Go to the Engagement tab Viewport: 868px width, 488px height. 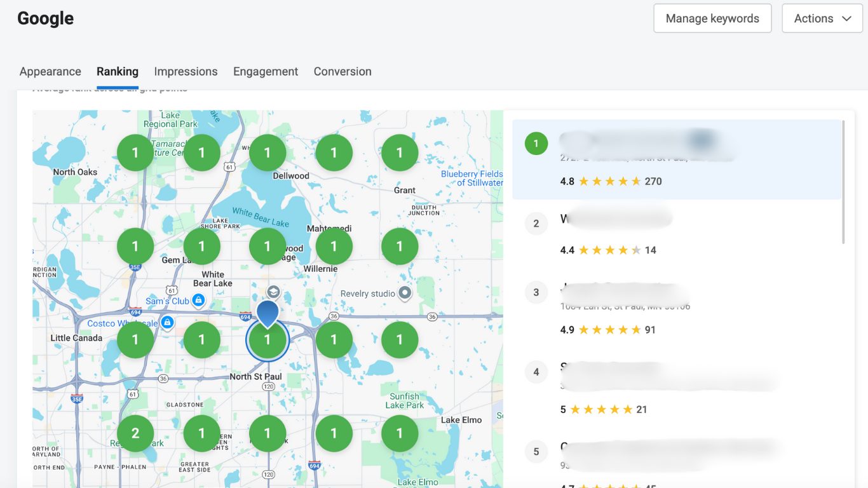(x=266, y=72)
